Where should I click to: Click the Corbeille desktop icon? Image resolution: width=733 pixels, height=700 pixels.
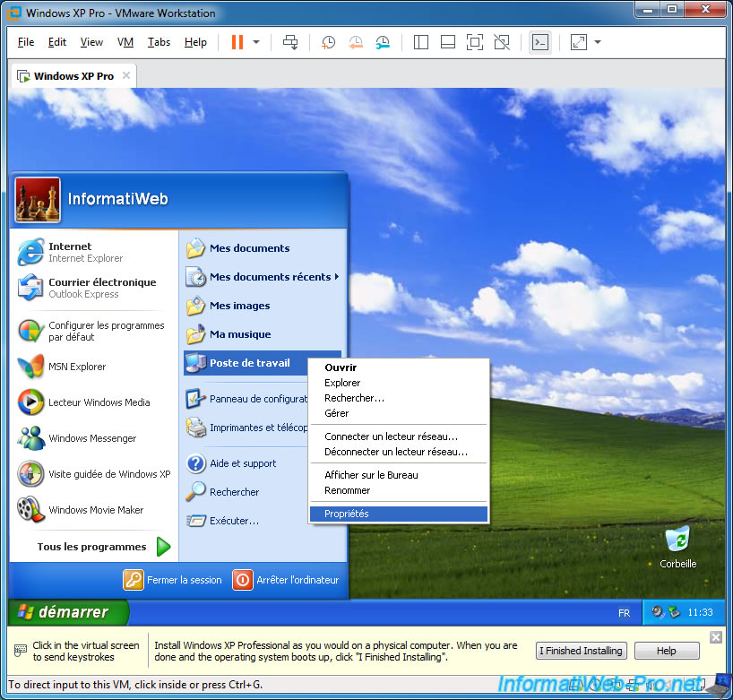tap(677, 548)
